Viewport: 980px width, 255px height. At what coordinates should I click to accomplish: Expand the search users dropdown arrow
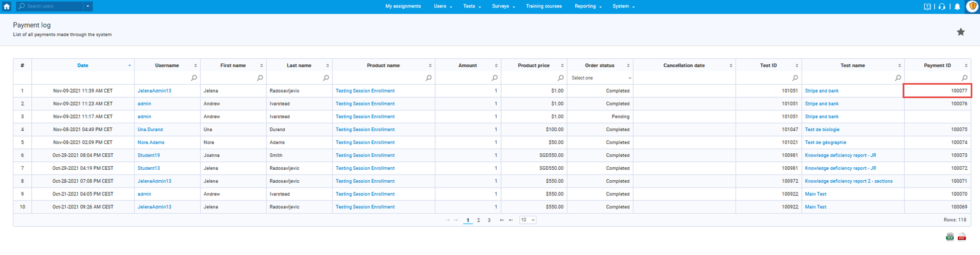coord(88,6)
